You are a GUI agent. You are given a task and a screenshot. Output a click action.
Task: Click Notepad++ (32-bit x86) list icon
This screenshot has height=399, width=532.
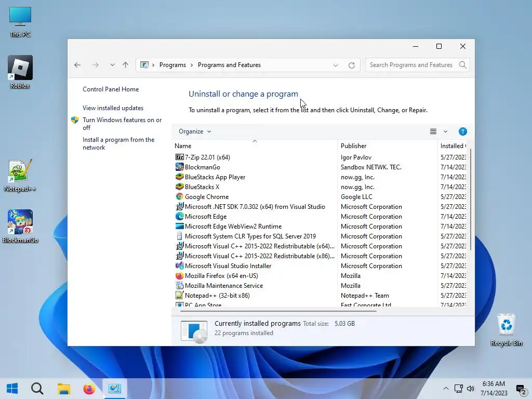point(179,295)
